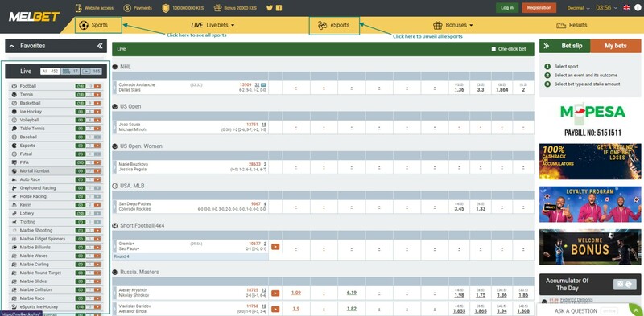Select odds 1.36 in Colorado Avalanche row
The width and height of the screenshot is (644, 316).
(459, 89)
